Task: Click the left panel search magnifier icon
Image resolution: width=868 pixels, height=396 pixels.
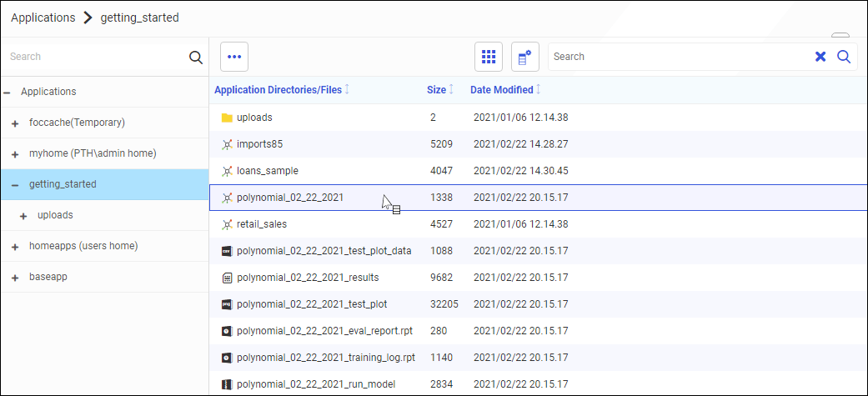Action: pyautogui.click(x=196, y=57)
